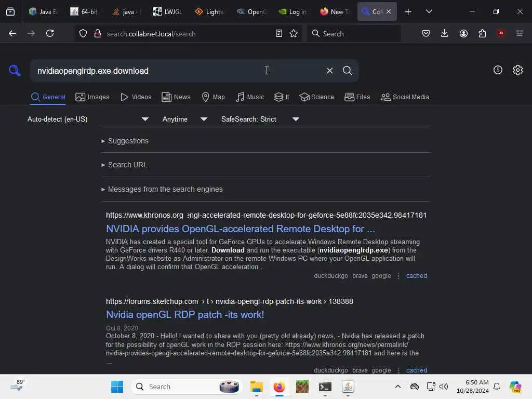Submit search using magnifier button
Viewport: 532px width, 399px height.
click(347, 71)
